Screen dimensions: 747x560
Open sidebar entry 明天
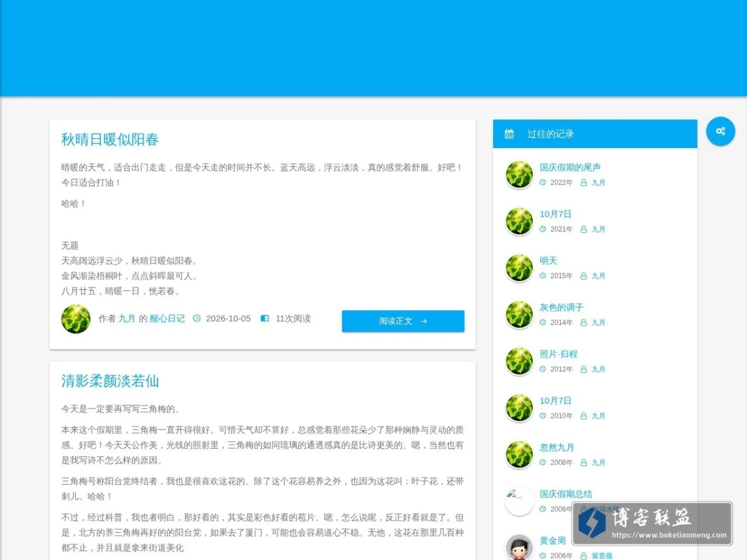548,261
